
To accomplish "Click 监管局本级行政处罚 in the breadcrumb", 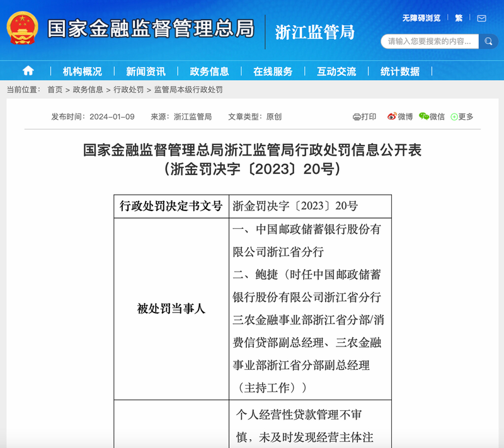I will [188, 89].
